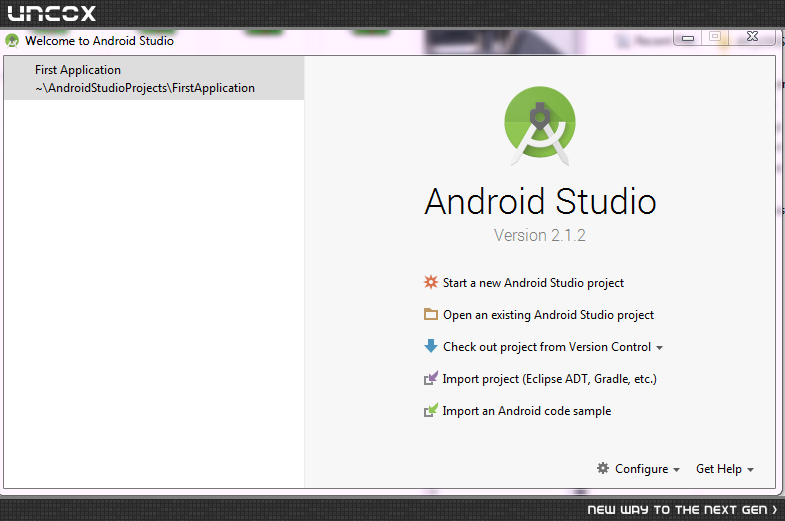The width and height of the screenshot is (785, 521).
Task: Click the green arrow Import code sample icon
Action: tap(431, 410)
